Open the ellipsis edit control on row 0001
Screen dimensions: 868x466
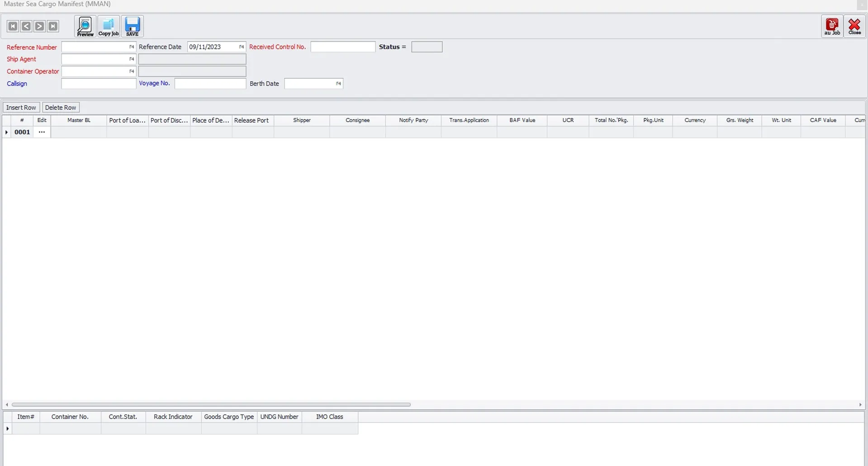42,132
